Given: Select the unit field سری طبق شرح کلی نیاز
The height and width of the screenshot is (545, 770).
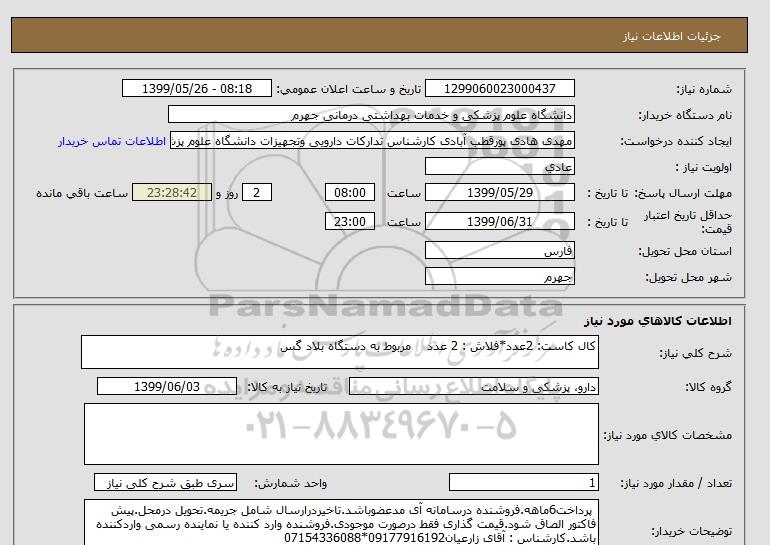Looking at the screenshot, I should [x=165, y=483].
